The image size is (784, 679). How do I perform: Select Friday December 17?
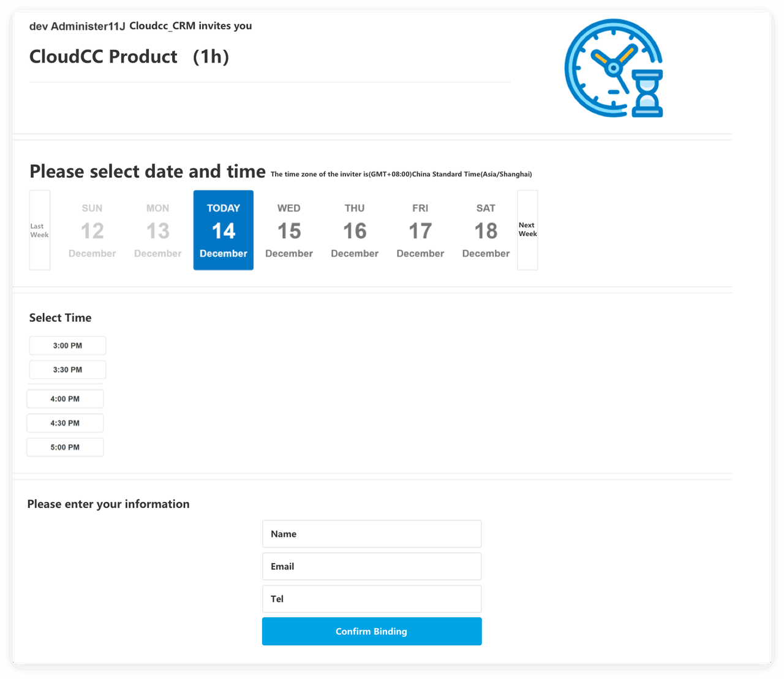coord(420,230)
